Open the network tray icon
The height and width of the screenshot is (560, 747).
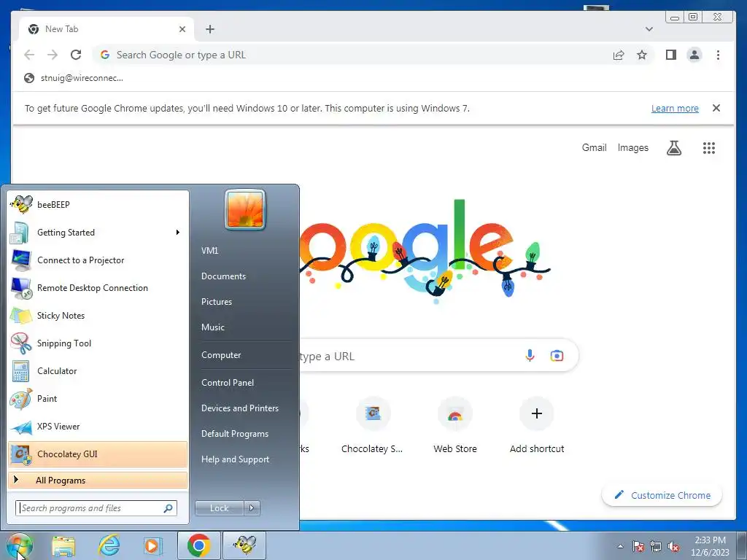pos(656,546)
